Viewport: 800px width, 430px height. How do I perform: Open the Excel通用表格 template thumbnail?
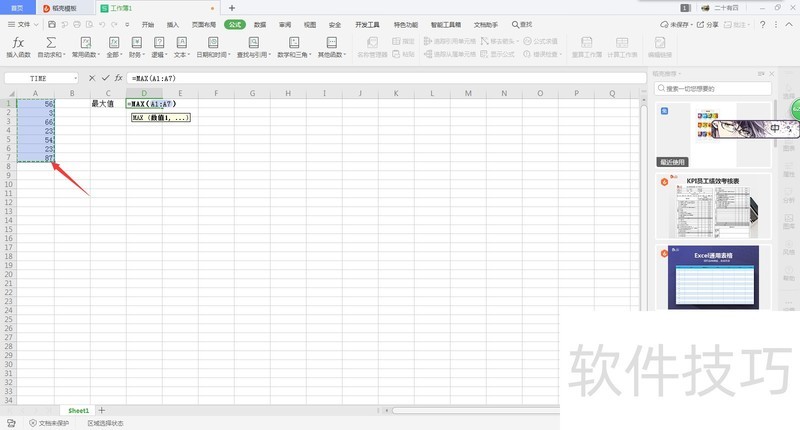coord(713,277)
